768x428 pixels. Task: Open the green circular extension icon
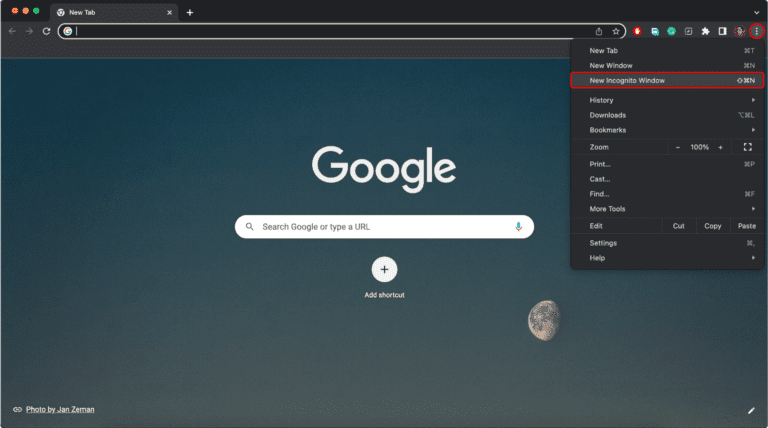(672, 31)
